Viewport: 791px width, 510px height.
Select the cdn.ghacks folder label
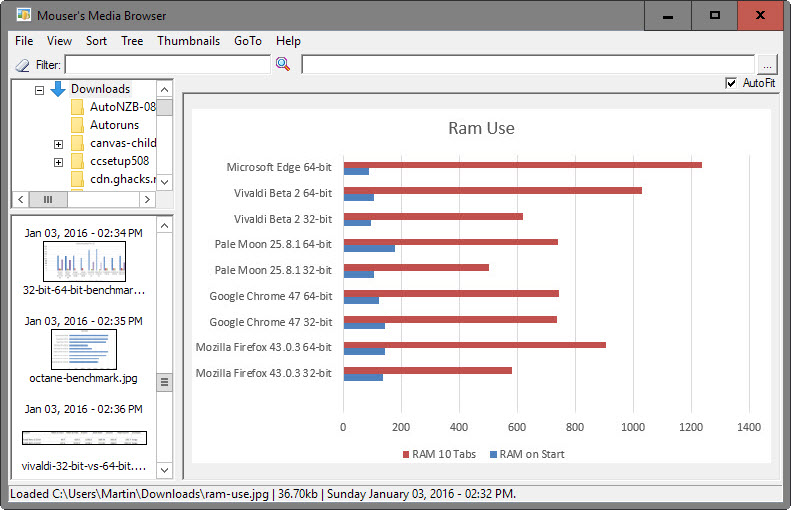tap(123, 179)
